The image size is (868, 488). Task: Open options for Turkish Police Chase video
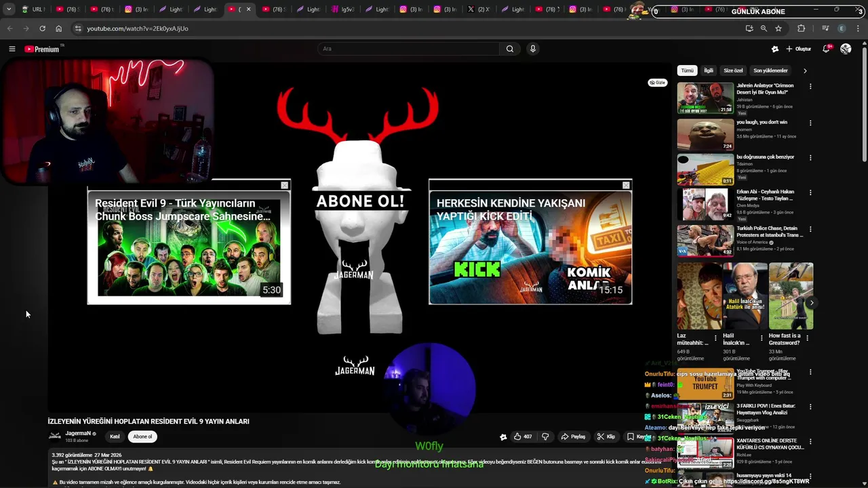pos(810,229)
